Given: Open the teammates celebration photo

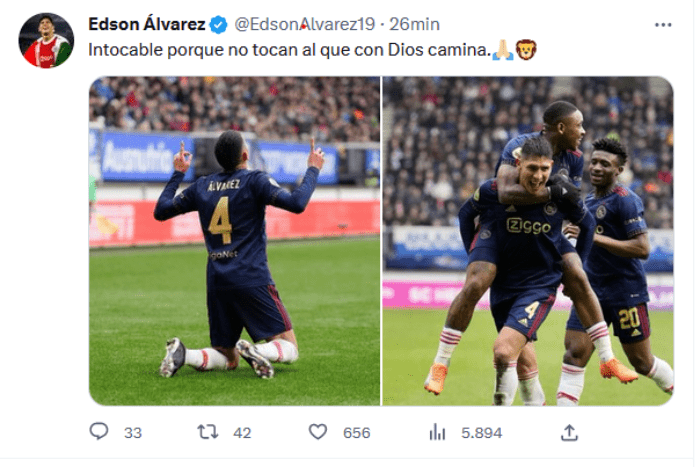Looking at the screenshot, I should 528,241.
